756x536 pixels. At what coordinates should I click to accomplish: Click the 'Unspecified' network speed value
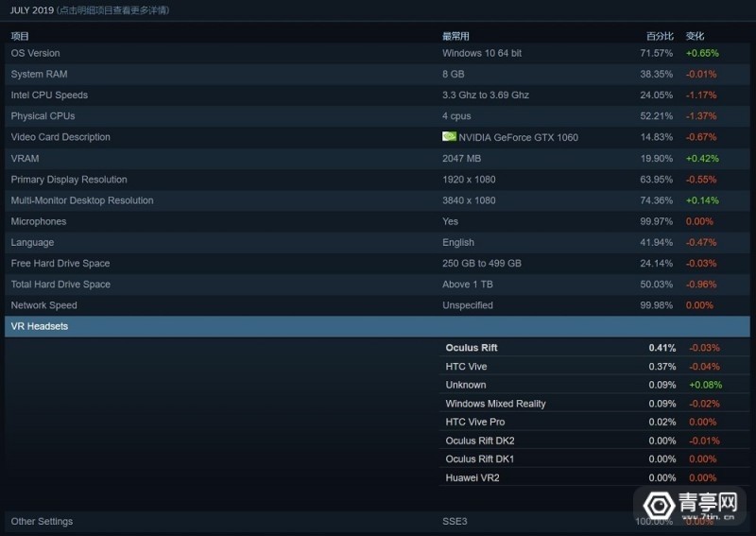coord(467,305)
